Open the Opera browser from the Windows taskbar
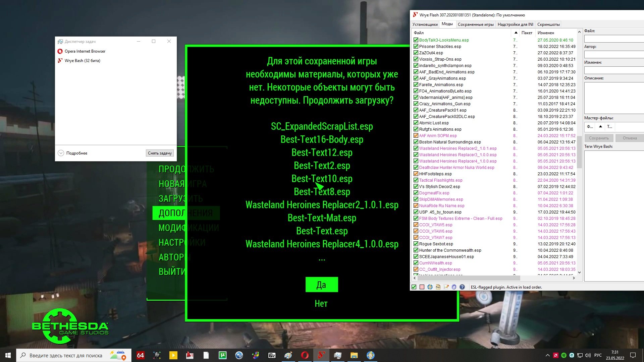Screen dimensions: 644x362 coord(305,355)
